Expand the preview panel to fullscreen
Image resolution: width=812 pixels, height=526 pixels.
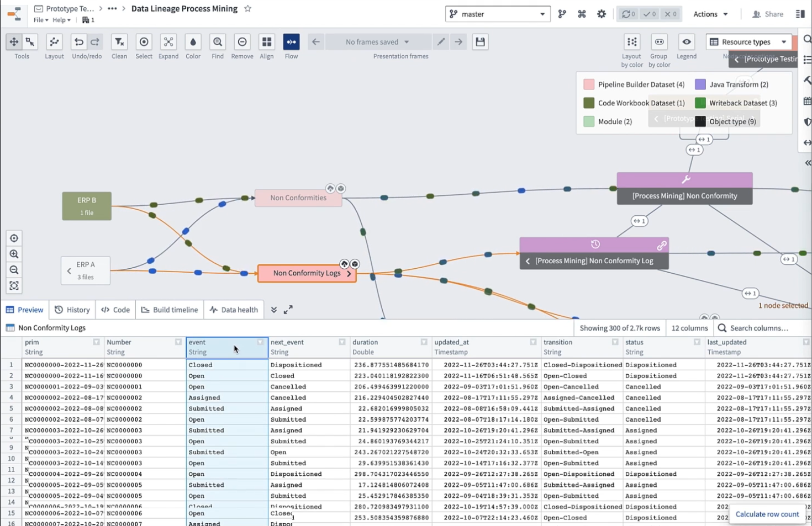288,310
